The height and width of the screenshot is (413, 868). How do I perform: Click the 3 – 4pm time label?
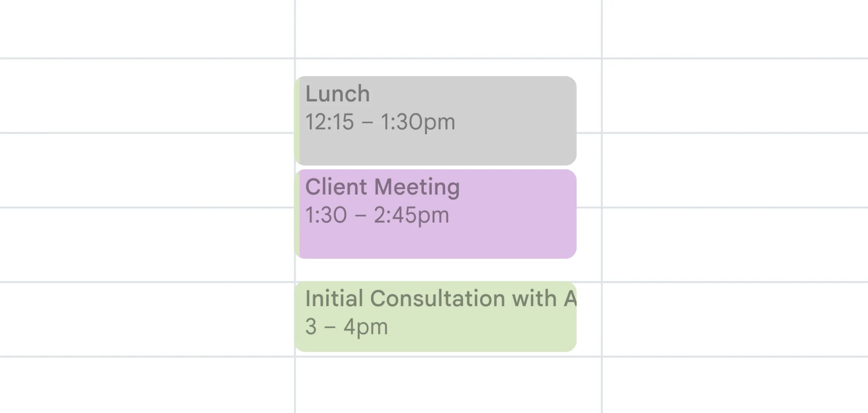[x=347, y=326]
